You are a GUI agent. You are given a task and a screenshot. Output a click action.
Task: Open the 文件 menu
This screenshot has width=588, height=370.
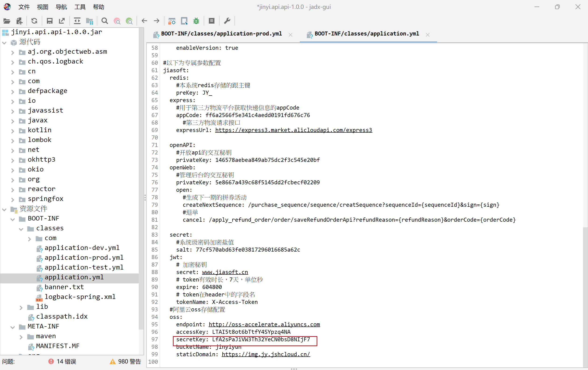point(24,7)
